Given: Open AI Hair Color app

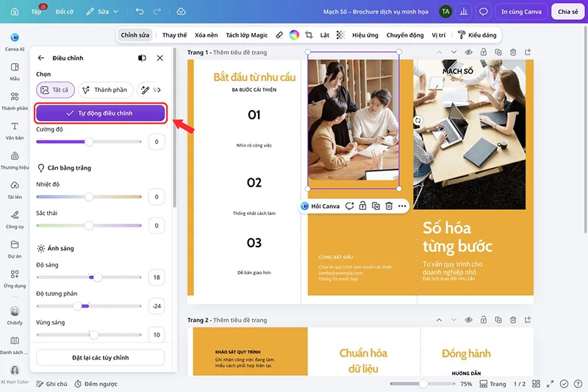Looking at the screenshot, I should click(15, 374).
